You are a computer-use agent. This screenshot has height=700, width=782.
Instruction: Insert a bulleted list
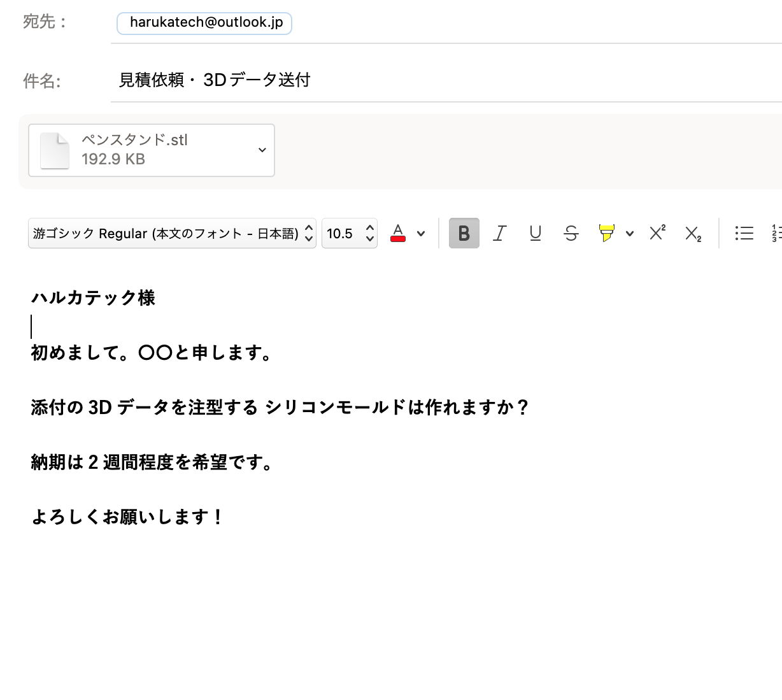pos(744,233)
